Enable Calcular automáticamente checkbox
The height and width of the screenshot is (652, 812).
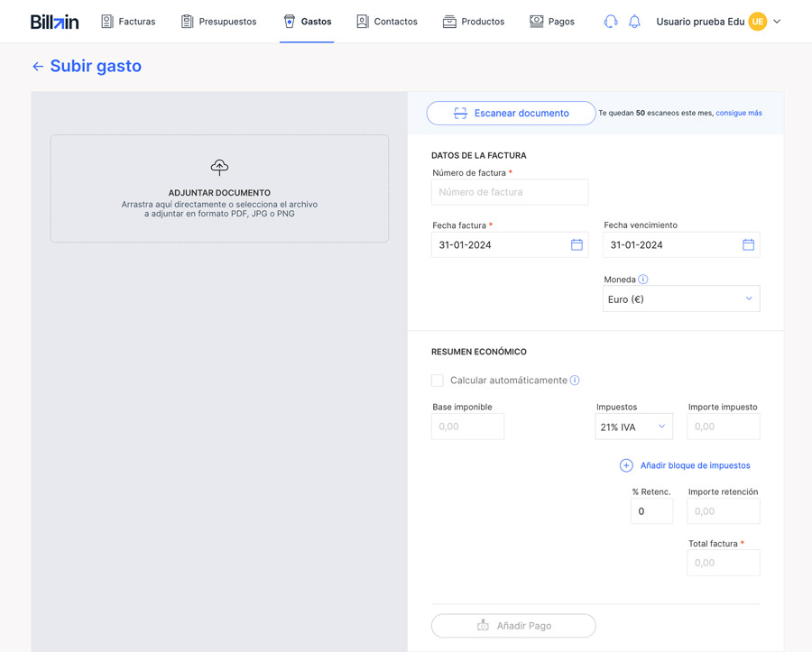(438, 381)
